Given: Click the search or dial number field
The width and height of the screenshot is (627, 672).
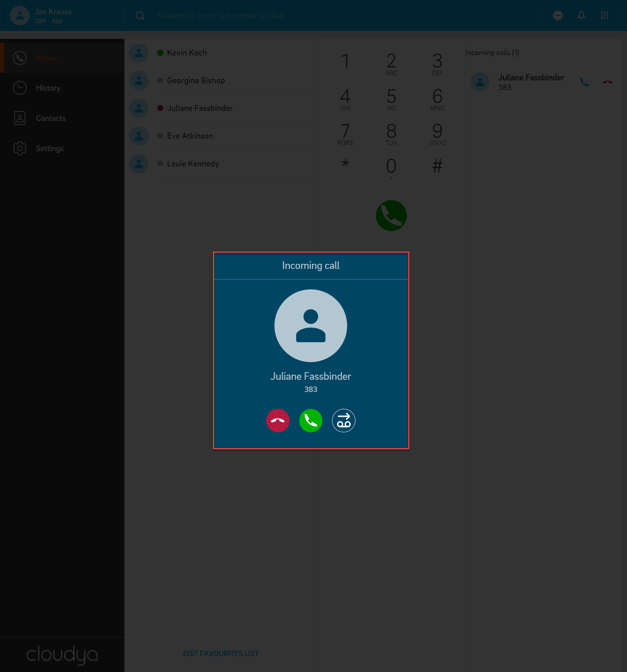Looking at the screenshot, I should click(220, 16).
